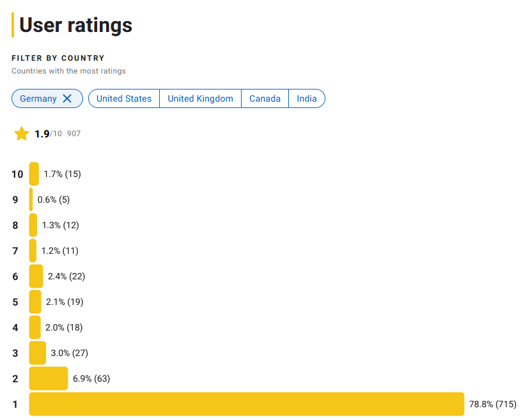Click the 10-star rating bar
528x420 pixels.
[x=34, y=174]
